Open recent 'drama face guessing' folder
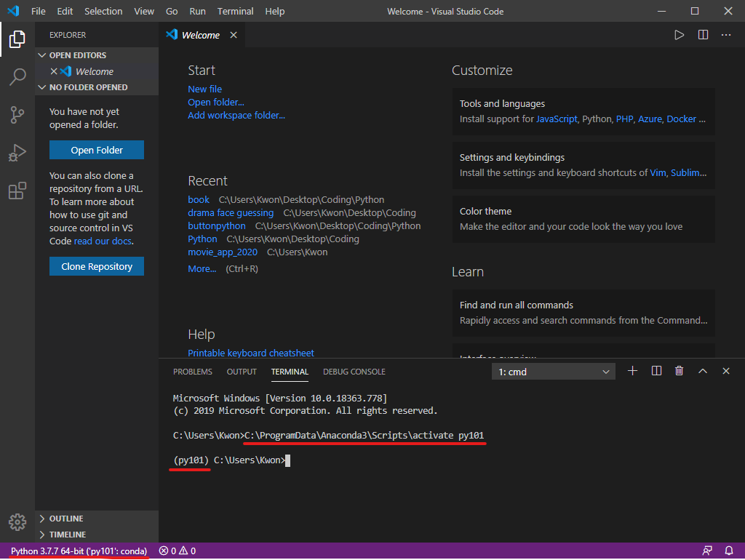This screenshot has height=560, width=745. point(231,212)
